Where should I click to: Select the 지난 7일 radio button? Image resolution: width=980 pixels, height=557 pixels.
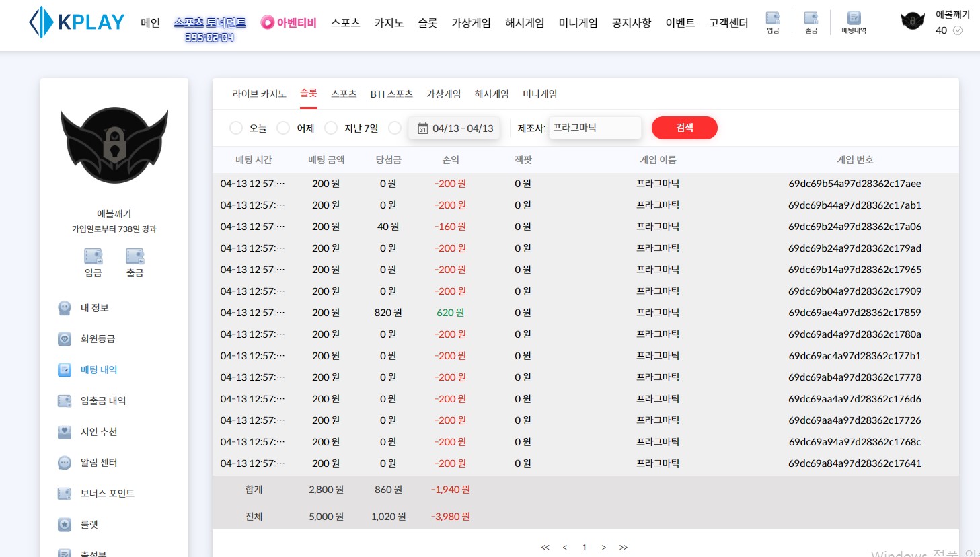point(331,128)
